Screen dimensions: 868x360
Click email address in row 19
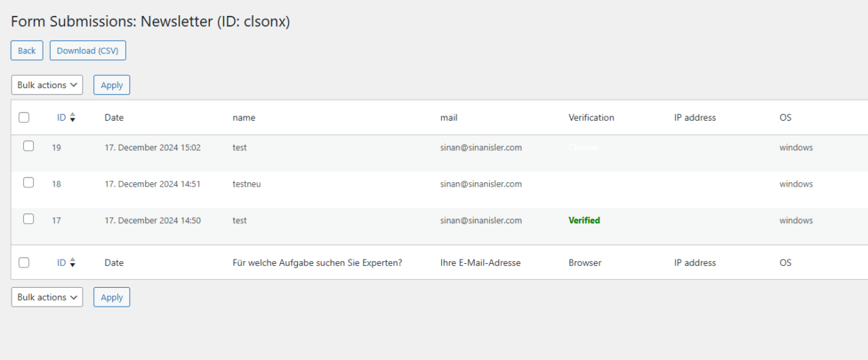pos(480,147)
